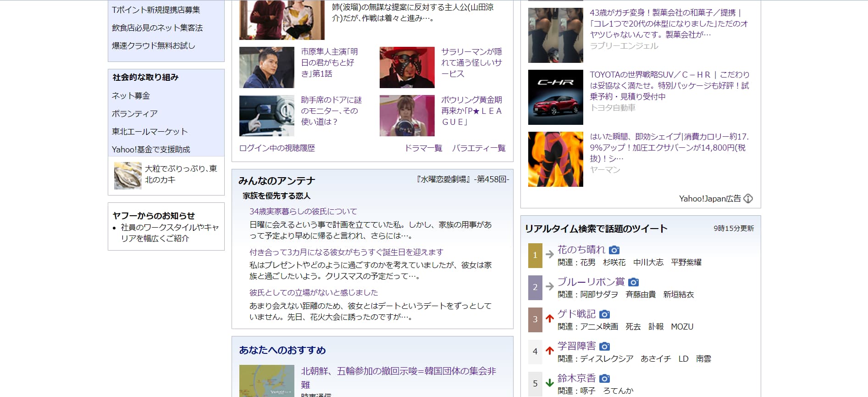This screenshot has width=868, height=397.
Task: Click the 市原隼人 video thumbnail
Action: pyautogui.click(x=267, y=67)
